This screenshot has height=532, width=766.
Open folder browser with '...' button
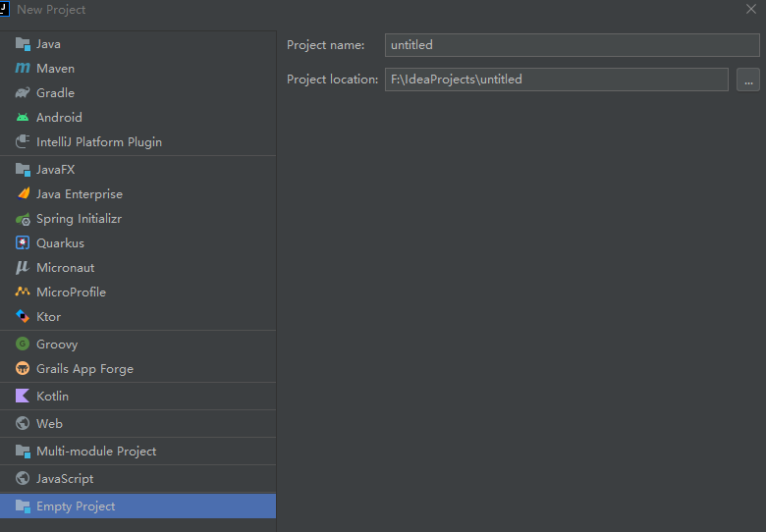(748, 80)
